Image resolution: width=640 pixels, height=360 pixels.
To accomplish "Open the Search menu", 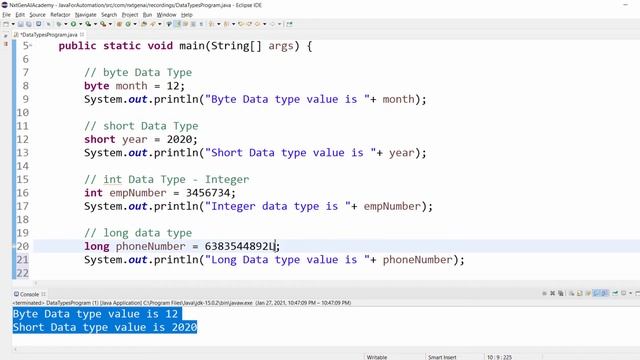I will click(109, 15).
